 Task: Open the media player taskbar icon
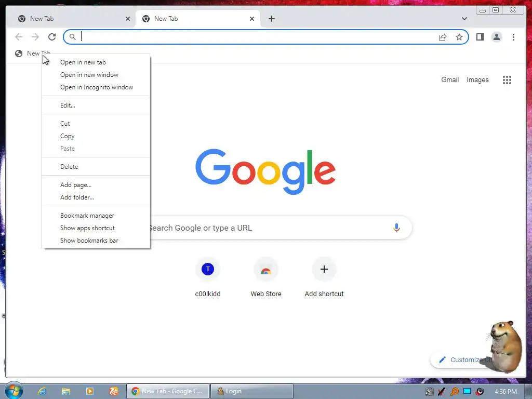click(x=89, y=391)
